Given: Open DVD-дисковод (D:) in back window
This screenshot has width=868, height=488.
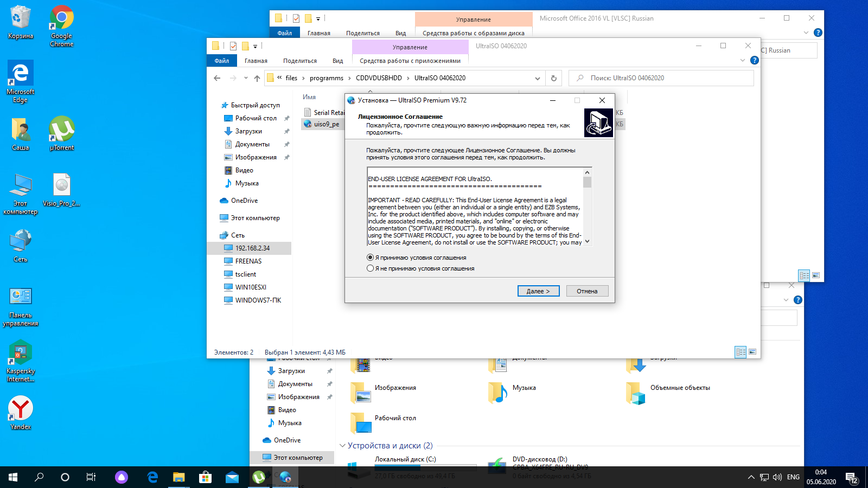Looking at the screenshot, I should click(x=542, y=467).
